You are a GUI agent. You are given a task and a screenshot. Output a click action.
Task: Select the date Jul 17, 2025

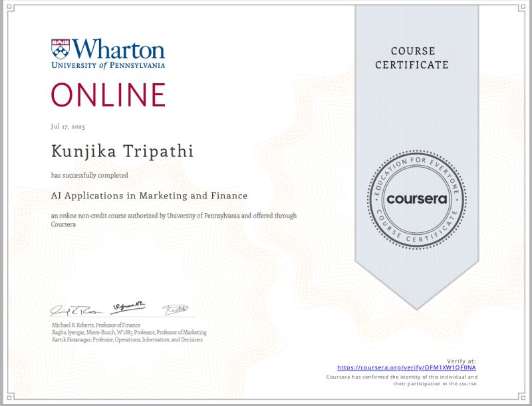pos(67,126)
